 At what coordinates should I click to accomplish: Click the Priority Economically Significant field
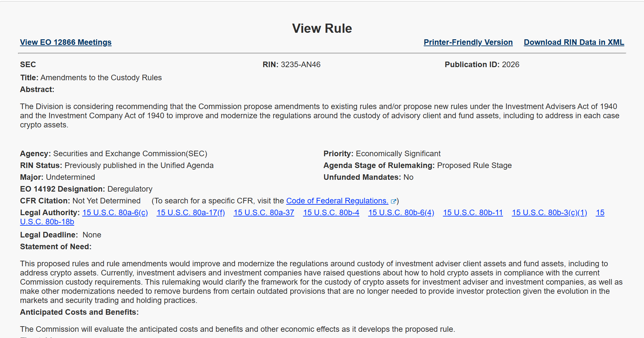382,154
